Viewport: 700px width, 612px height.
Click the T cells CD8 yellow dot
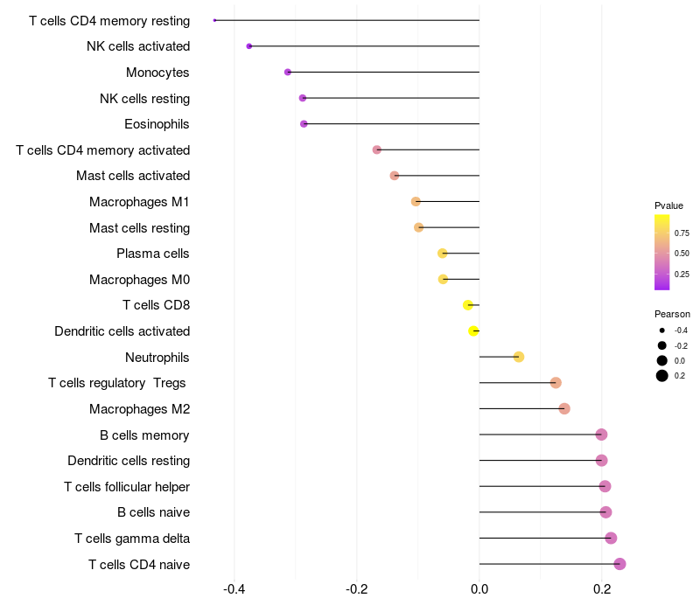pos(468,305)
